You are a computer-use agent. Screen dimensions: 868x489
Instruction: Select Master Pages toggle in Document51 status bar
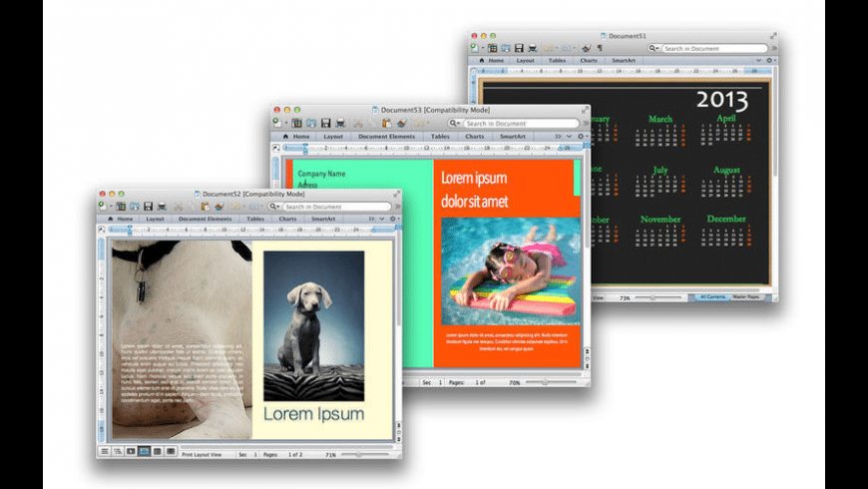(x=746, y=297)
